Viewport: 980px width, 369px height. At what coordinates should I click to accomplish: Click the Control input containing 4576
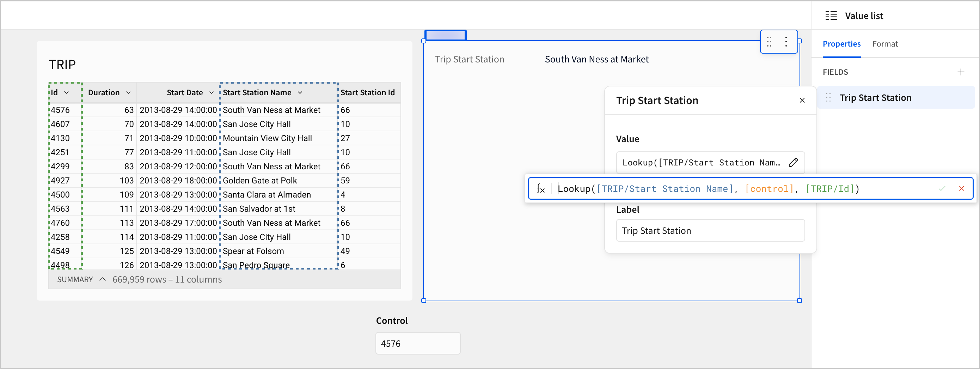pyautogui.click(x=418, y=343)
